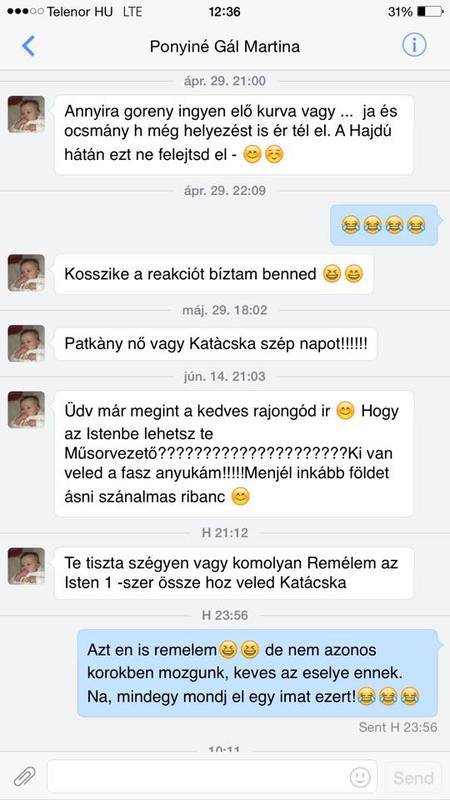Tap the paperclip attachment icon
Viewport: 450px width, 800px height.
(24, 777)
